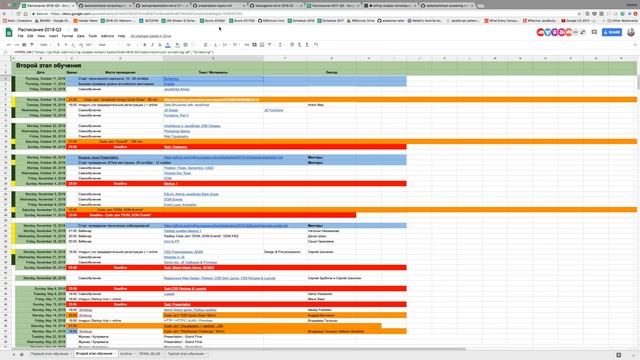Open the Explore button bottom right

[x=618, y=355]
